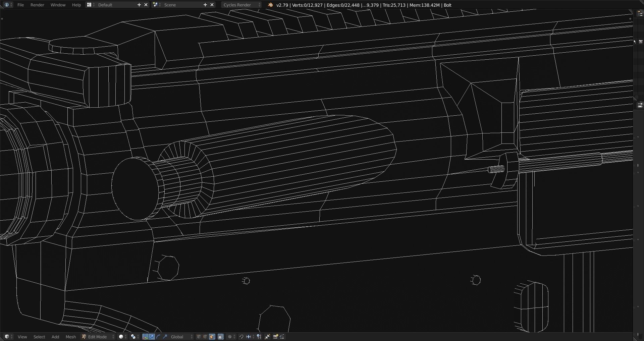Click the OpenGL render image icon
This screenshot has height=341, width=644.
(275, 337)
